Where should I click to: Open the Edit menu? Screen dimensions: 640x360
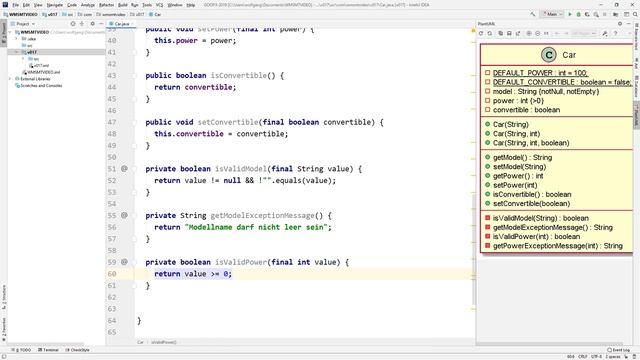26,5
